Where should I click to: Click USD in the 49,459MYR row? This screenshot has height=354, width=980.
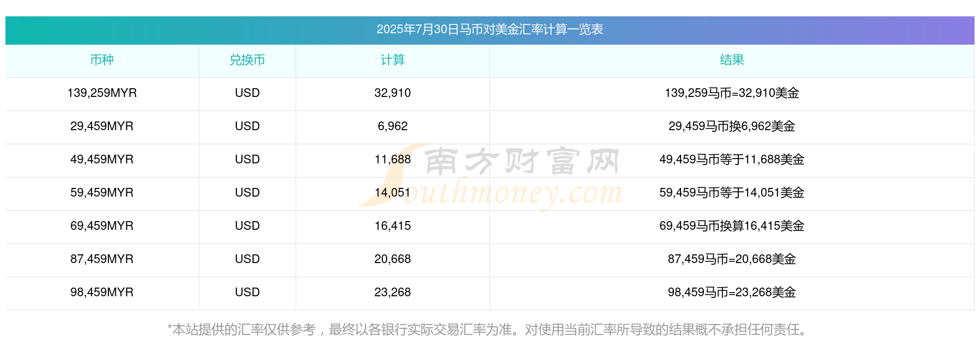tap(247, 160)
